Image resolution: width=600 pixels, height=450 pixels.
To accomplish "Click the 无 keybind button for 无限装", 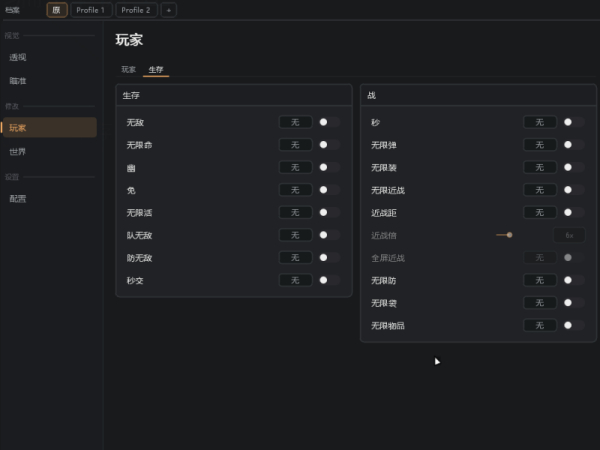I will click(540, 167).
